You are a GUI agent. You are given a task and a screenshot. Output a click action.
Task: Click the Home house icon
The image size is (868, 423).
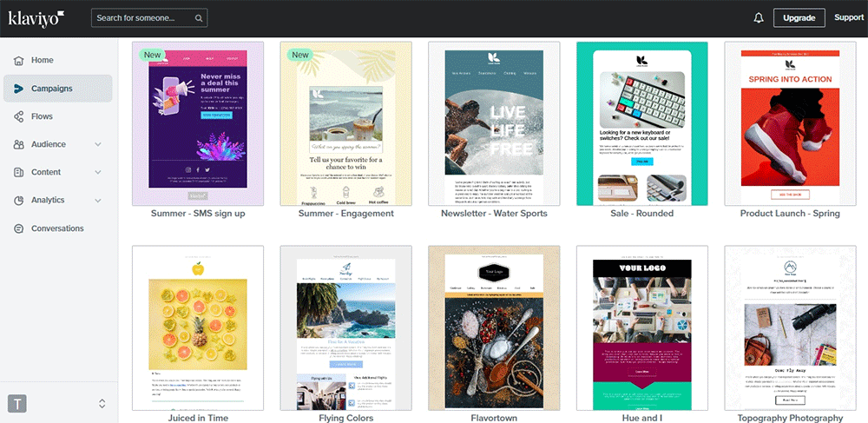tap(19, 60)
